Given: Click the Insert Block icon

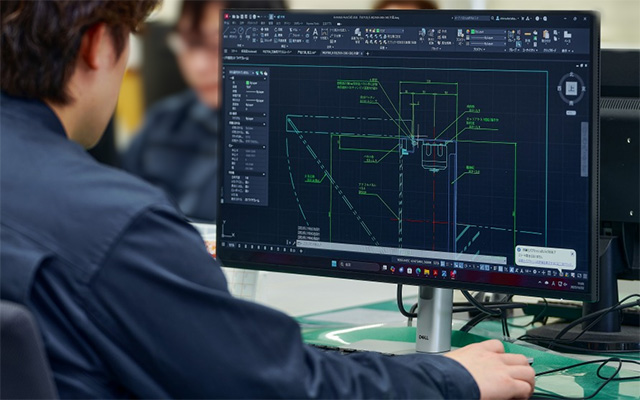Looking at the screenshot, I should (x=422, y=33).
